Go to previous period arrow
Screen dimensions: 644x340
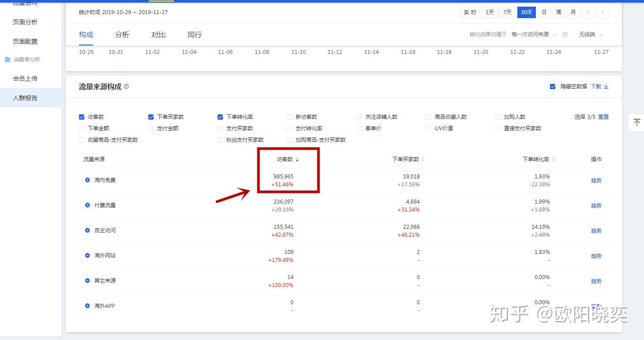(588, 12)
